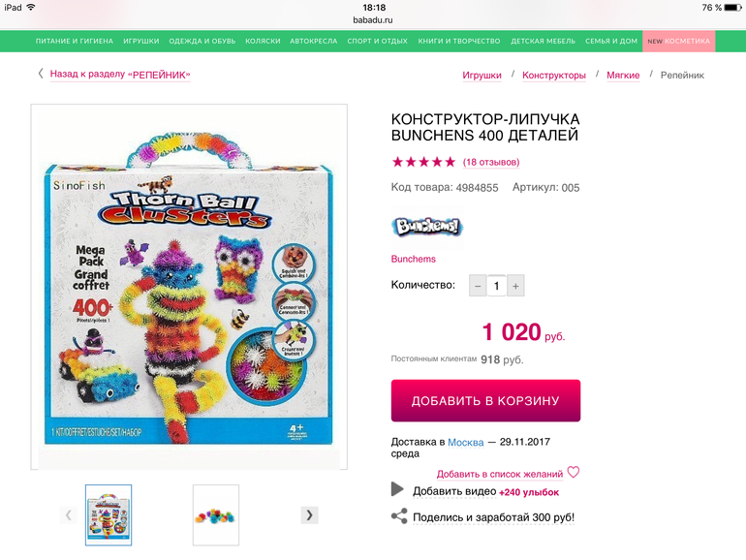This screenshot has height=560, width=746.
Task: Click the main product box image
Action: [x=189, y=287]
